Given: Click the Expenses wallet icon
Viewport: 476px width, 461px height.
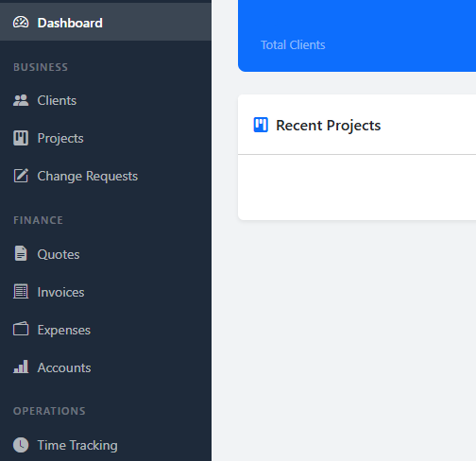Looking at the screenshot, I should click(21, 329).
